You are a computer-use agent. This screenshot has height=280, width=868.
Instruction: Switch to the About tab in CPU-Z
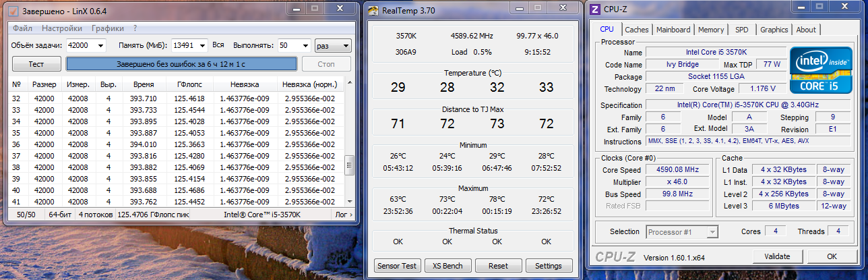[806, 30]
